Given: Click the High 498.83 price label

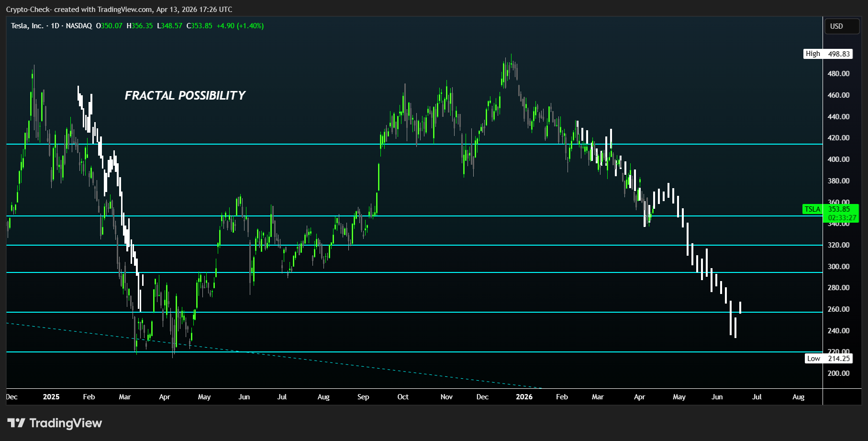Looking at the screenshot, I should coord(828,54).
